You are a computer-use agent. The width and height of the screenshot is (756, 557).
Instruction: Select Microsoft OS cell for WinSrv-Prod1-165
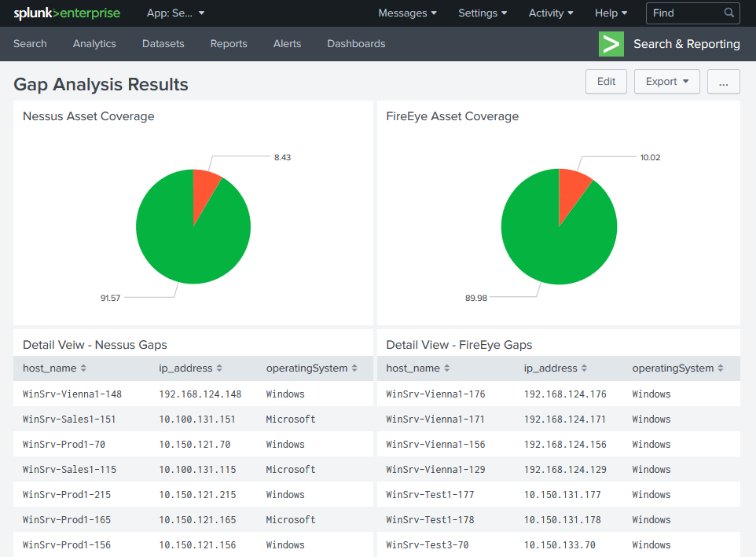(291, 519)
